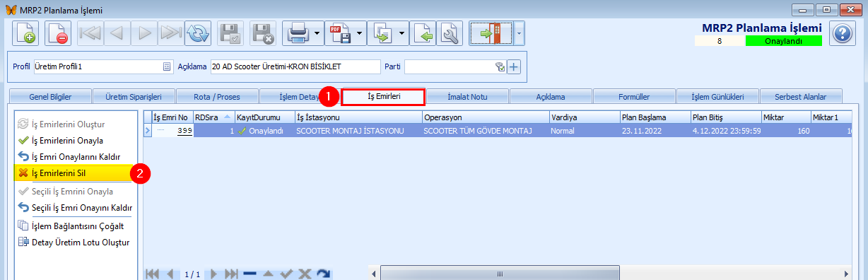Click the grid navigator last record icon
The height and width of the screenshot is (280, 868).
231,273
